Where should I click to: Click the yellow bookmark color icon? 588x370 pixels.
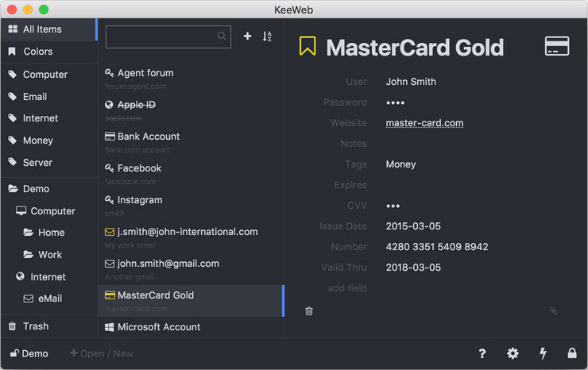(x=308, y=46)
